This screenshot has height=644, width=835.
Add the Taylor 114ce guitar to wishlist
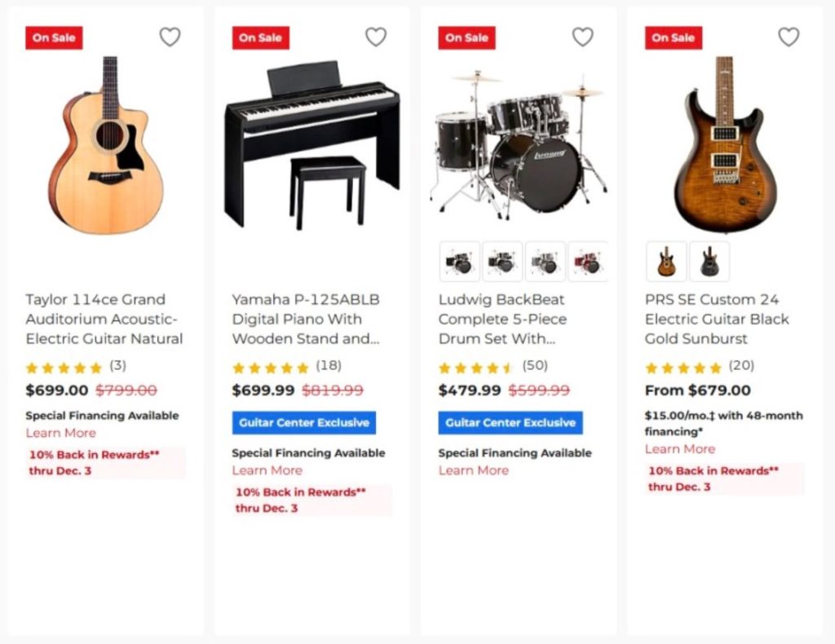170,37
